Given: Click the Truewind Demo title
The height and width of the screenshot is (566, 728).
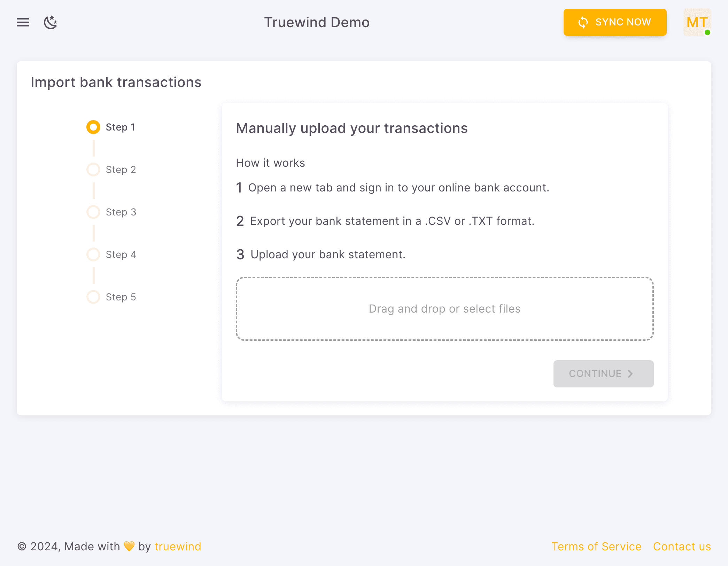Looking at the screenshot, I should point(317,22).
